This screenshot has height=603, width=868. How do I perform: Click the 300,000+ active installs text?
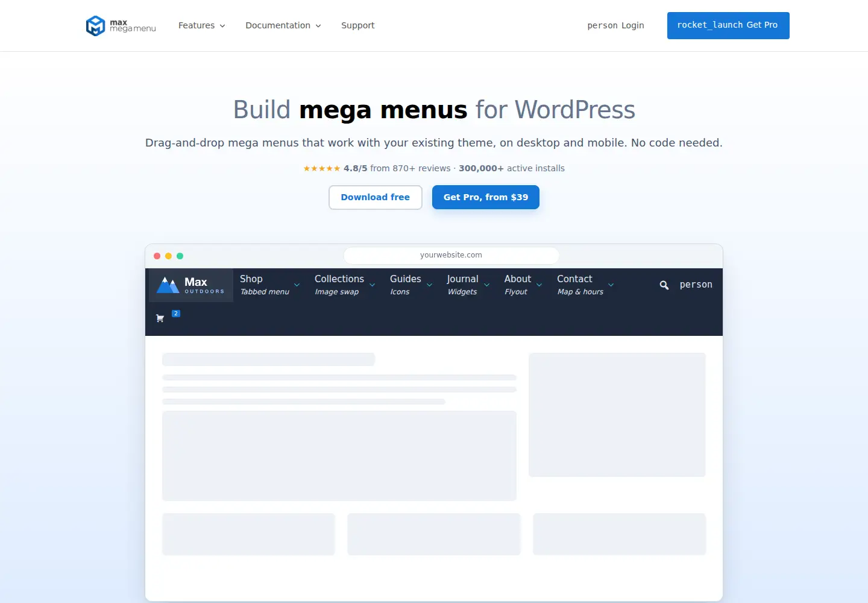click(x=512, y=168)
